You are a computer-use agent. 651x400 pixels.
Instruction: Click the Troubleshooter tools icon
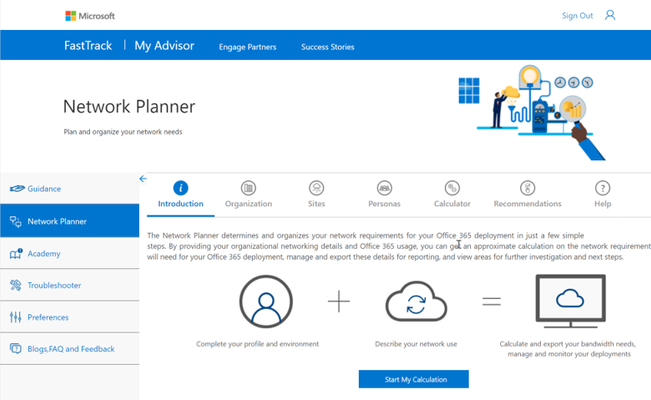coord(15,285)
